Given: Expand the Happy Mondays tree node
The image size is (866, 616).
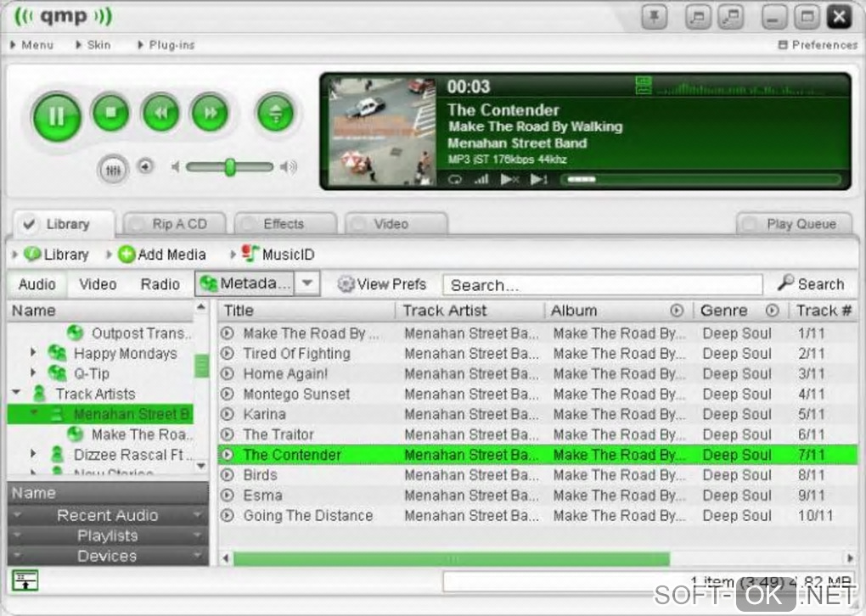Looking at the screenshot, I should click(33, 353).
